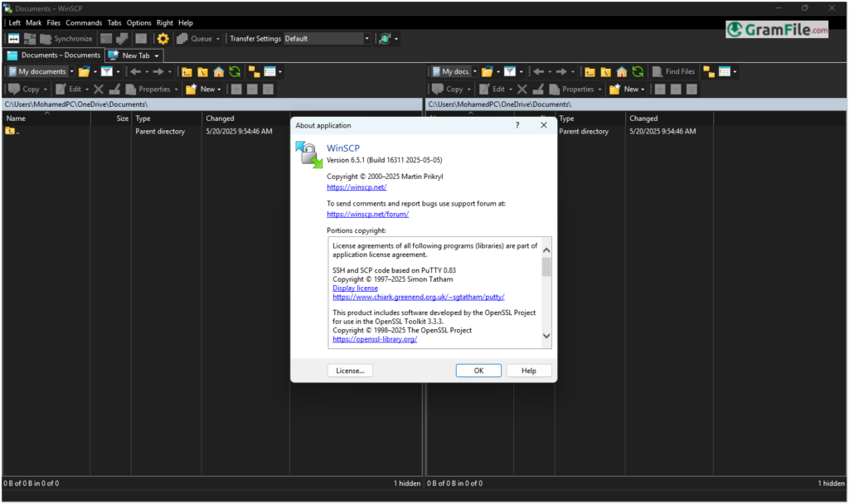
Task: Click the License... button
Action: [350, 371]
